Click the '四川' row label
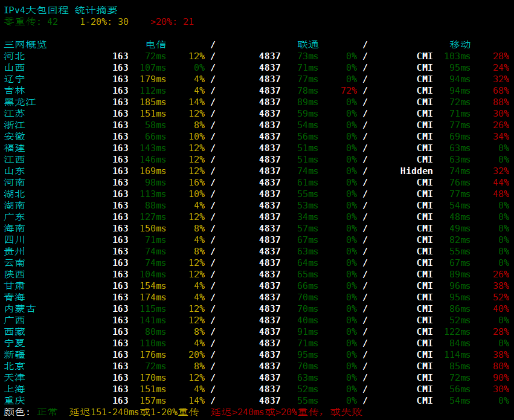The width and height of the screenshot is (514, 420). (14, 240)
